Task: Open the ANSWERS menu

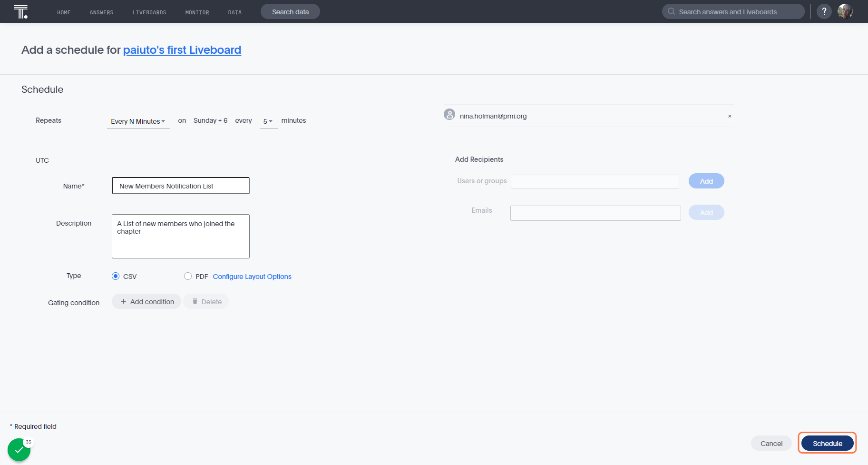Action: (x=101, y=12)
